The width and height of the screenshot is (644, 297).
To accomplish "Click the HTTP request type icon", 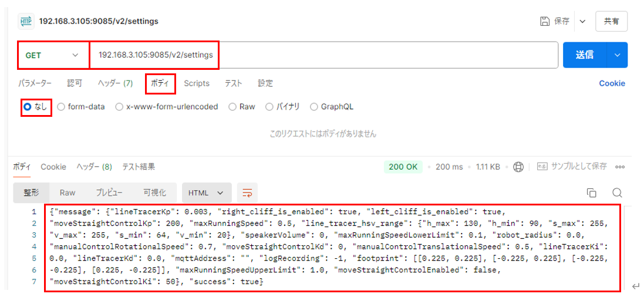I will pyautogui.click(x=26, y=21).
